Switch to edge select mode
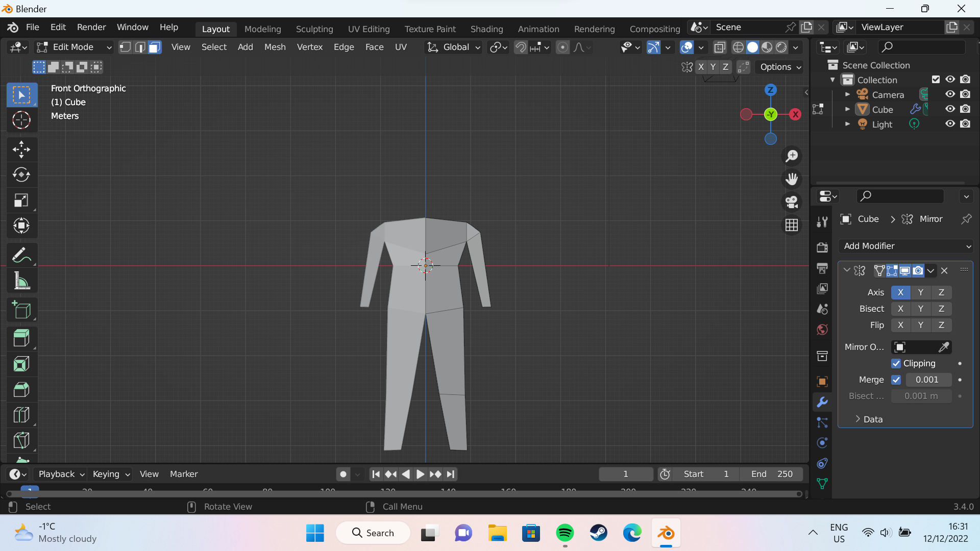980x551 pixels. tap(140, 47)
